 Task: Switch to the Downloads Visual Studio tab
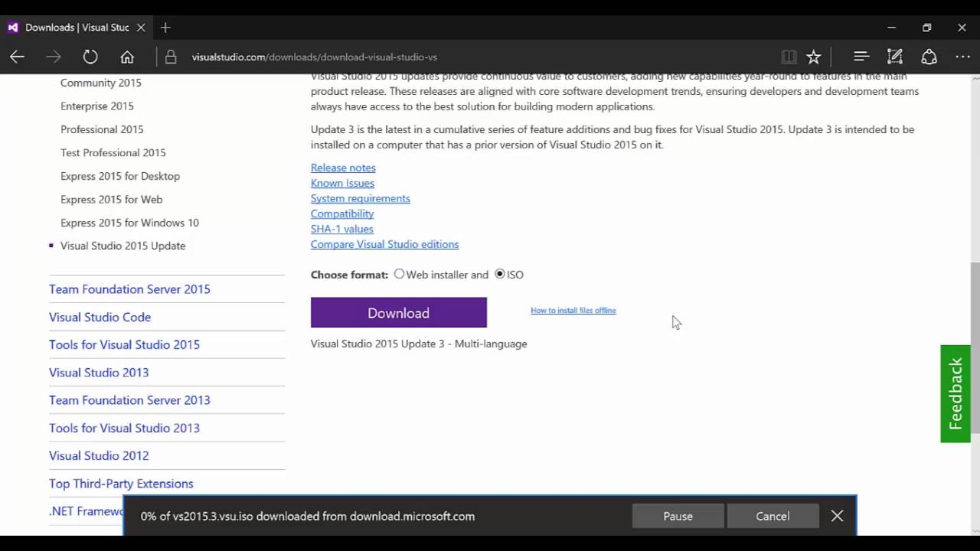(x=77, y=28)
